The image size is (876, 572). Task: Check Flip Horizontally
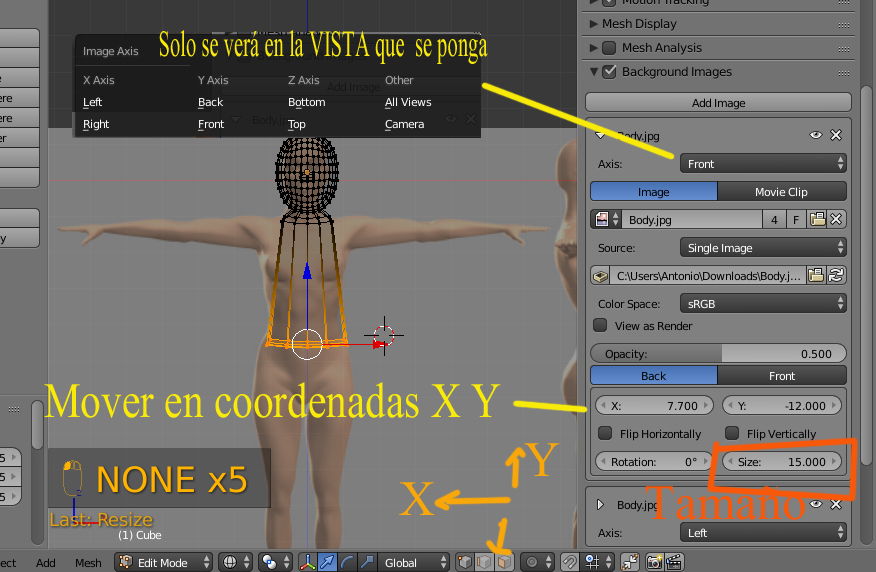pyautogui.click(x=605, y=433)
